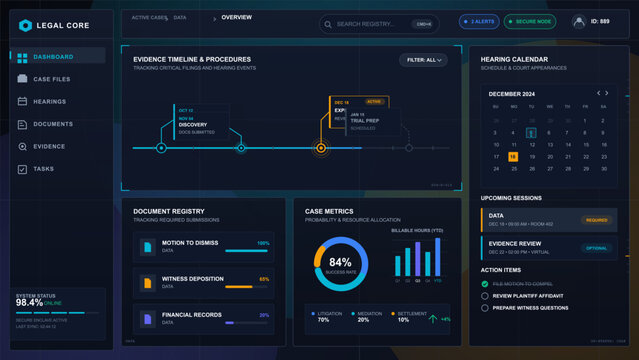Click the Data breadcrumb item

180,18
